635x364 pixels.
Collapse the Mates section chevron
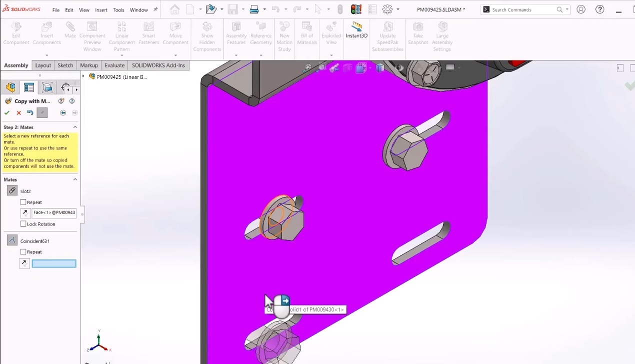point(75,179)
